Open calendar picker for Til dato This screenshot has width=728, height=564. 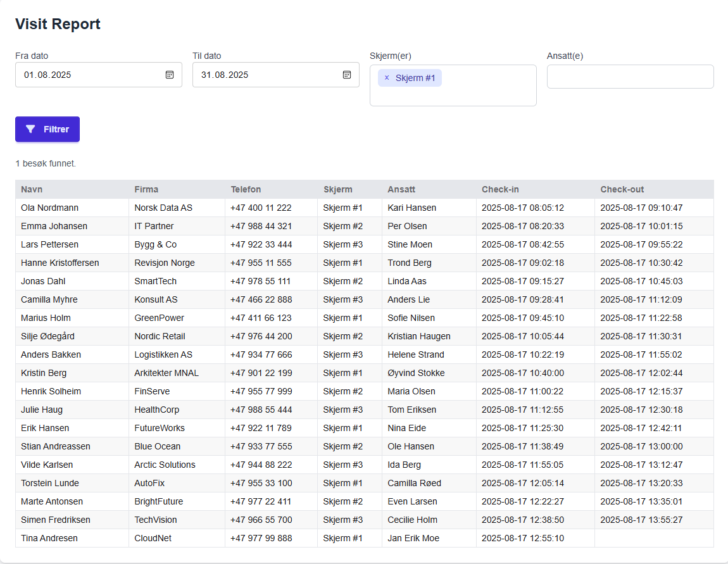pyautogui.click(x=347, y=75)
